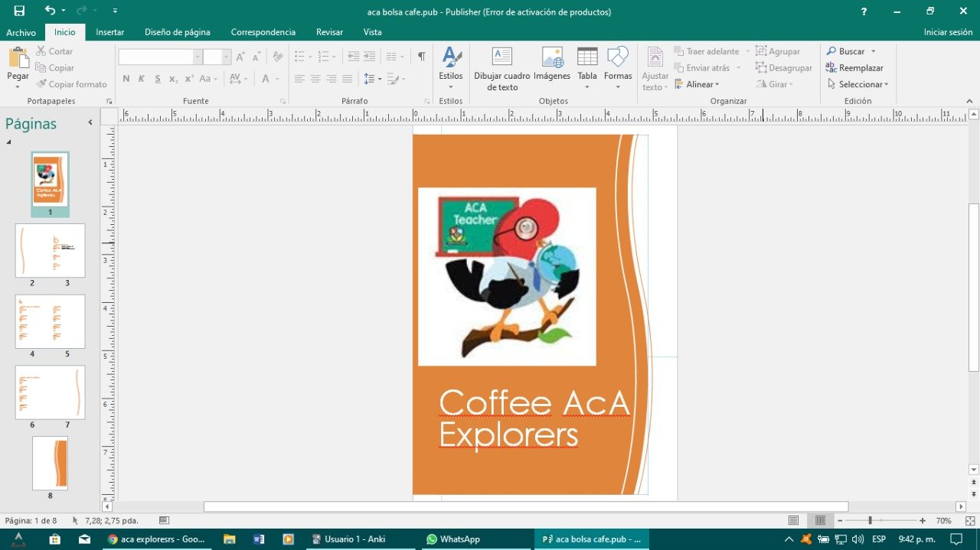Screen dimensions: 980x550
Task: Select the page 8 thumbnail
Action: [50, 463]
